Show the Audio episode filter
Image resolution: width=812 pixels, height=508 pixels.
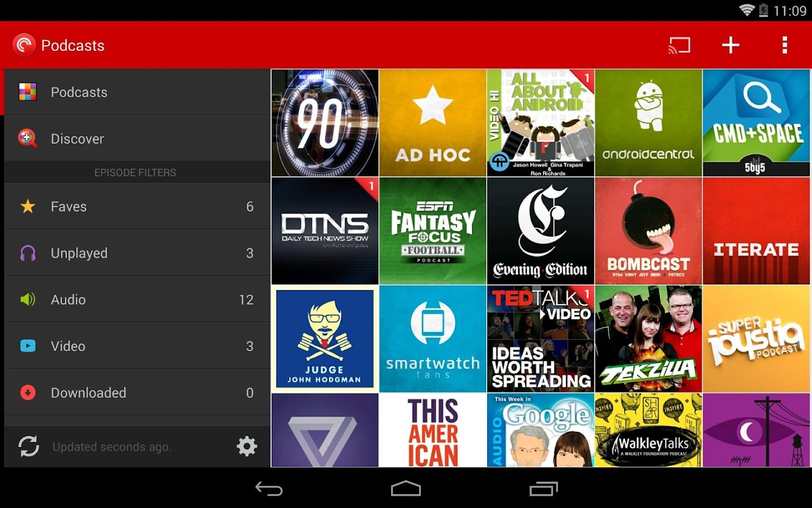[137, 300]
